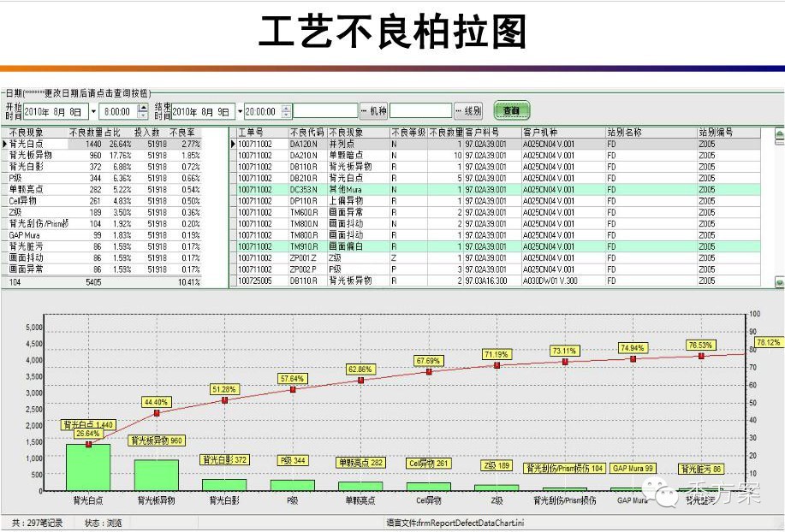Click the 站别名称 column header

[625, 133]
